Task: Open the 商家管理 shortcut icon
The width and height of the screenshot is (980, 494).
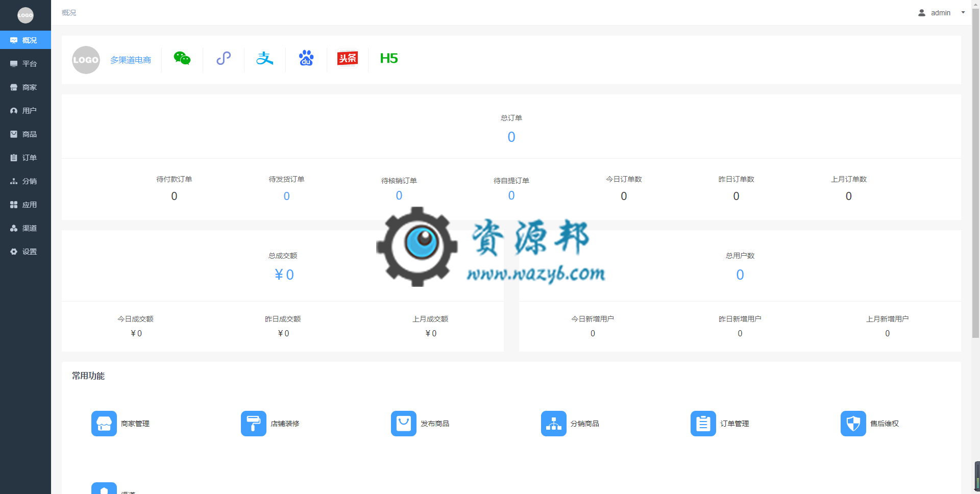Action: coord(104,424)
